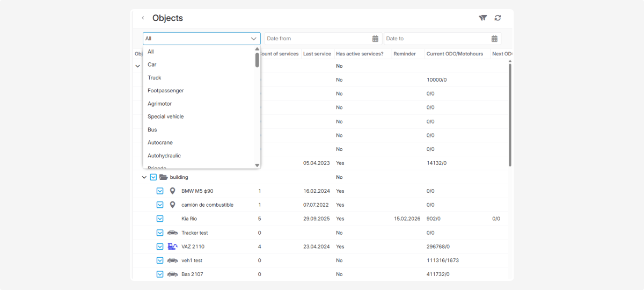Open the Date to calendar icon
The height and width of the screenshot is (290, 644).
click(x=494, y=39)
